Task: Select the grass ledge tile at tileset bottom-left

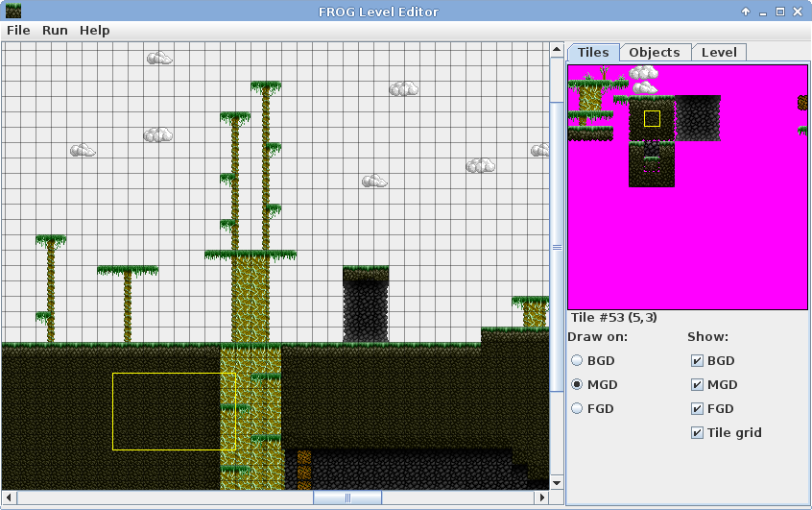Action: (590, 134)
